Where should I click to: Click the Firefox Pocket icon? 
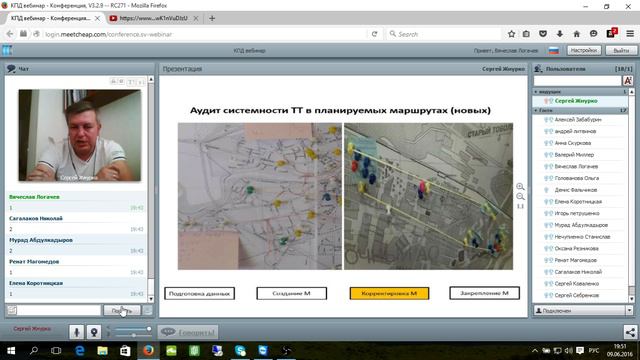(x=543, y=34)
